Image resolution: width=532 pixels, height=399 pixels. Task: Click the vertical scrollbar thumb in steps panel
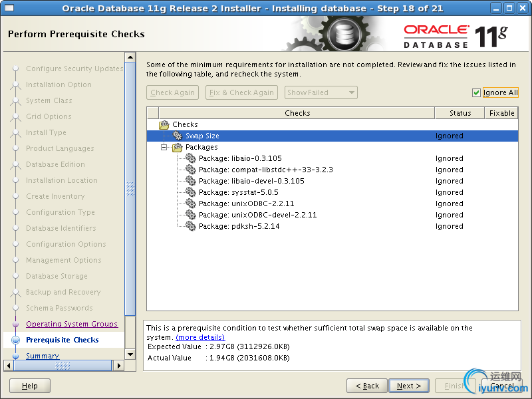point(130,189)
